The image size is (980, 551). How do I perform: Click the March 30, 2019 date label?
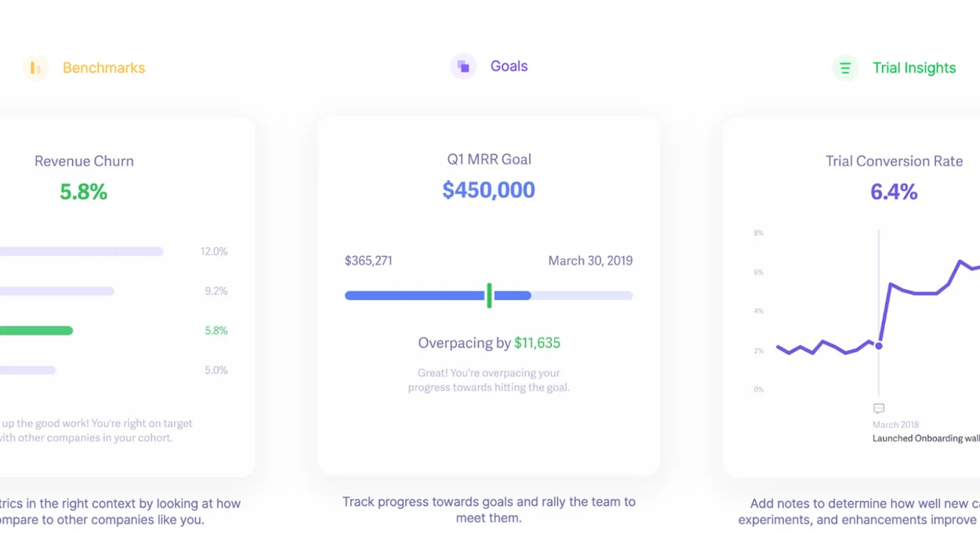pyautogui.click(x=590, y=261)
